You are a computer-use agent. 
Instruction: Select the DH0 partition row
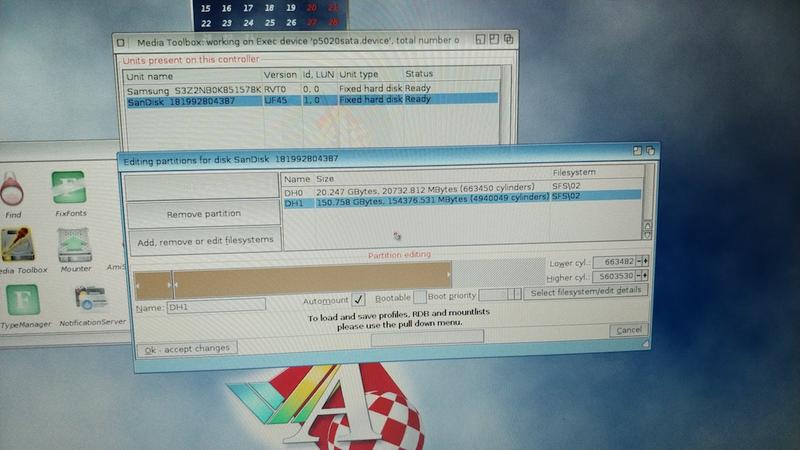click(462, 190)
